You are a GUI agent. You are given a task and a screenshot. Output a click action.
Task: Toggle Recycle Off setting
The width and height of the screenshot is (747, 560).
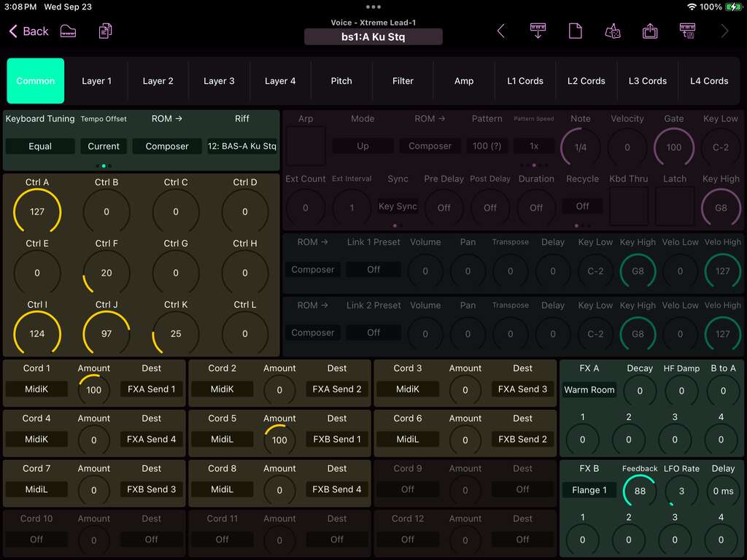click(582, 206)
